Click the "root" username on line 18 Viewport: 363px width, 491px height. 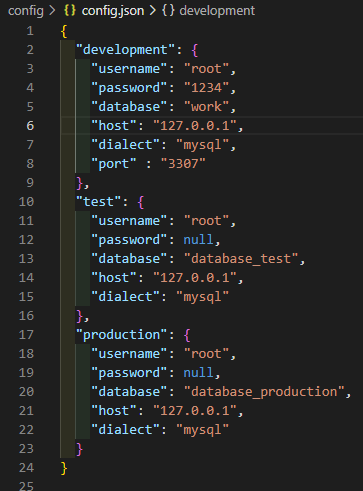(206, 354)
